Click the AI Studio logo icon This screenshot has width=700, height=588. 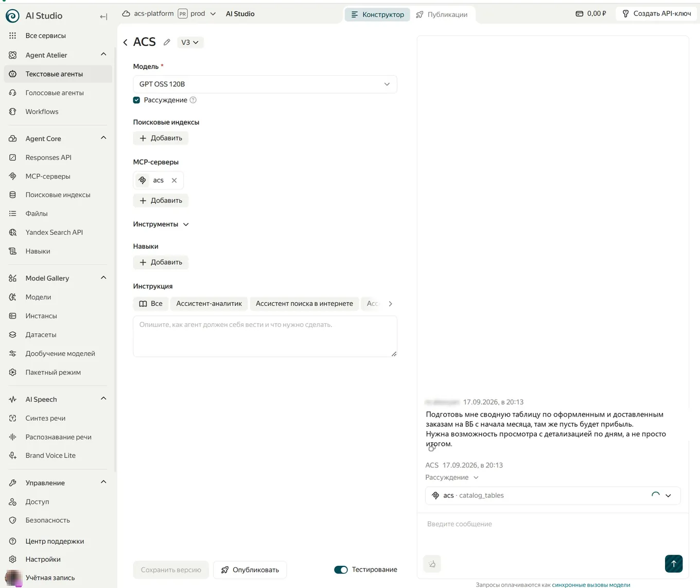[x=12, y=16]
